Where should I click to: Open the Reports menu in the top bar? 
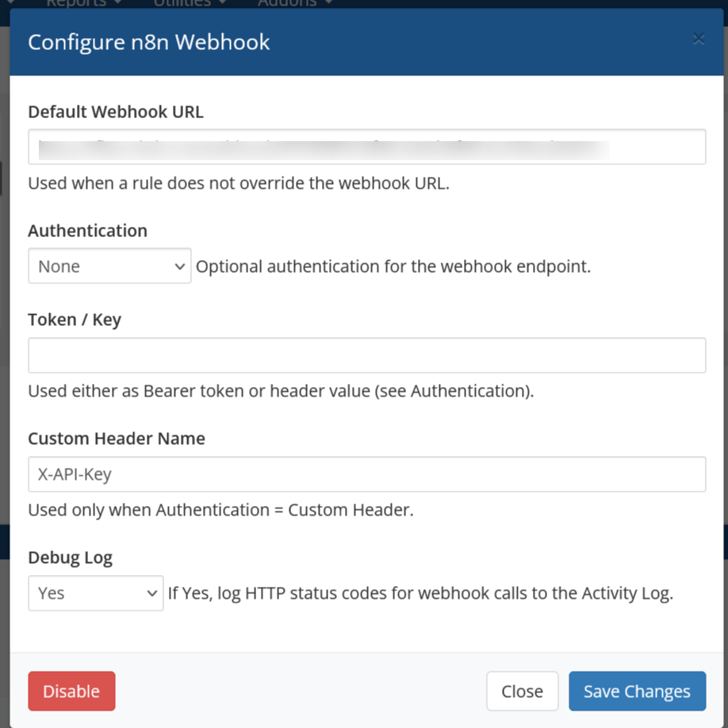click(x=83, y=3)
